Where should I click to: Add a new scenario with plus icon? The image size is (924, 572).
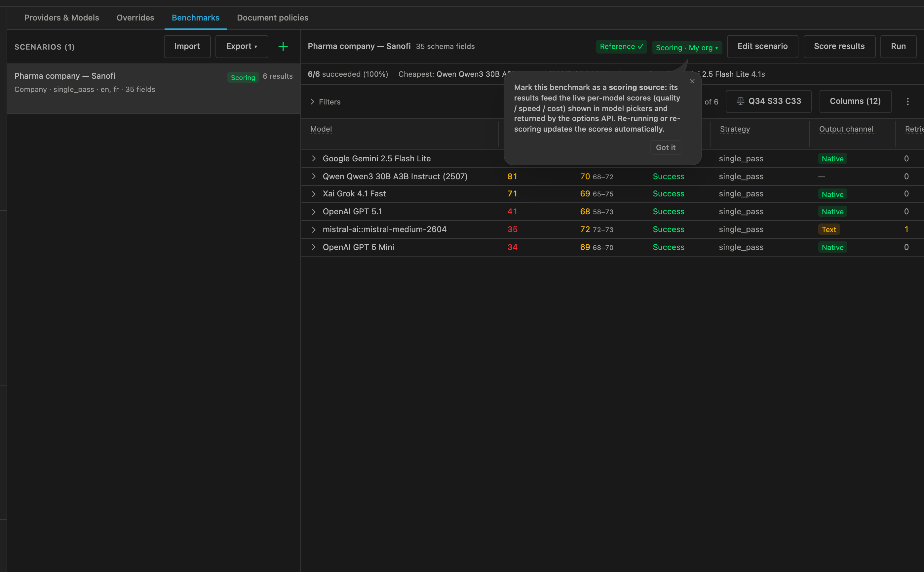283,47
